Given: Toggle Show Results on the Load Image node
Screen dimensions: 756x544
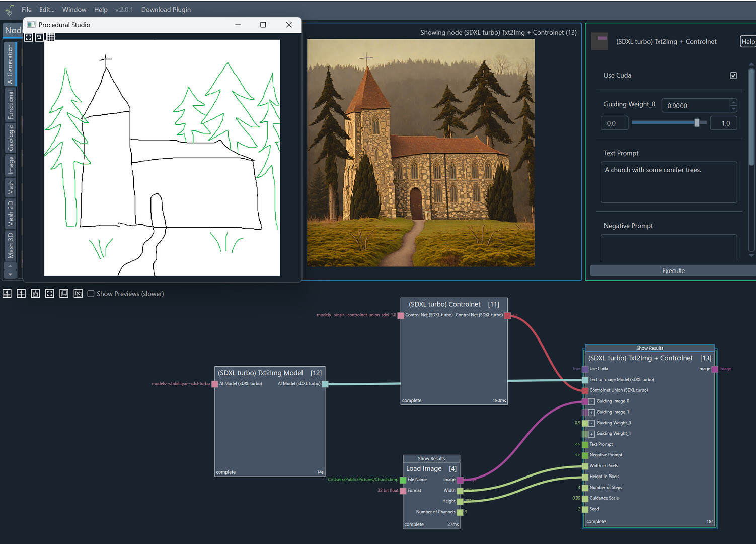Looking at the screenshot, I should tap(431, 458).
